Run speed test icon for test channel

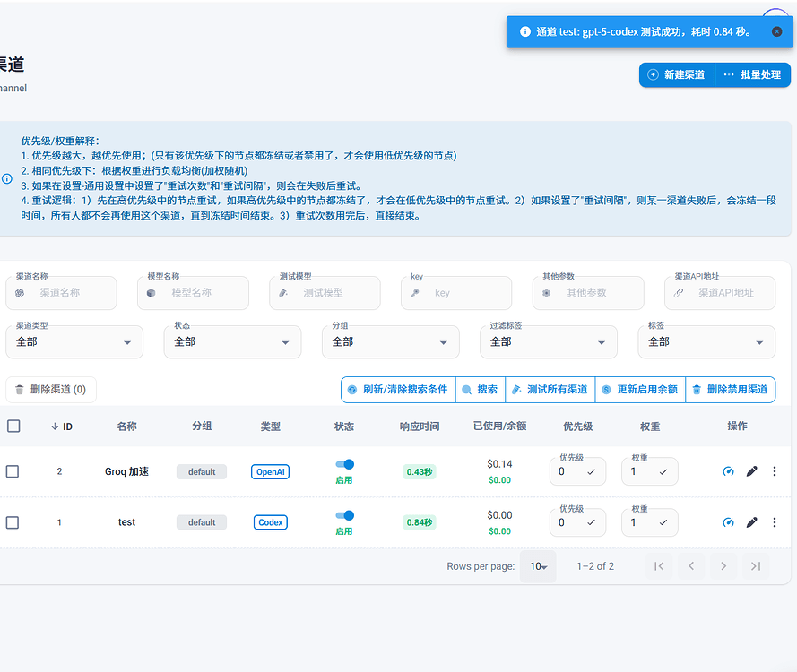tap(728, 522)
